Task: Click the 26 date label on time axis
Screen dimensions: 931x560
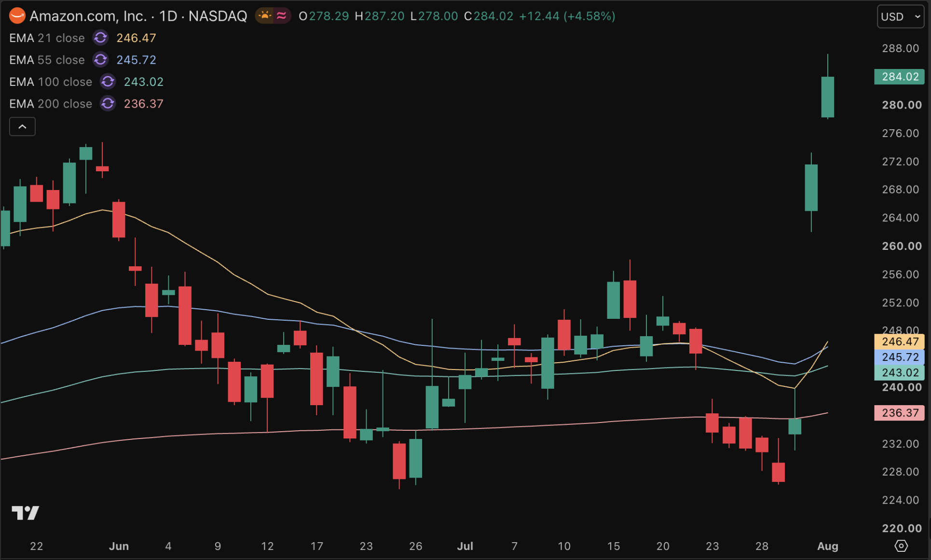Action: [416, 546]
